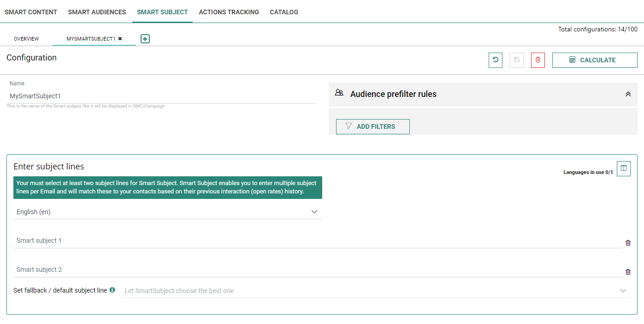
Task: Open the Smart Audiences tab
Action: pyautogui.click(x=97, y=12)
